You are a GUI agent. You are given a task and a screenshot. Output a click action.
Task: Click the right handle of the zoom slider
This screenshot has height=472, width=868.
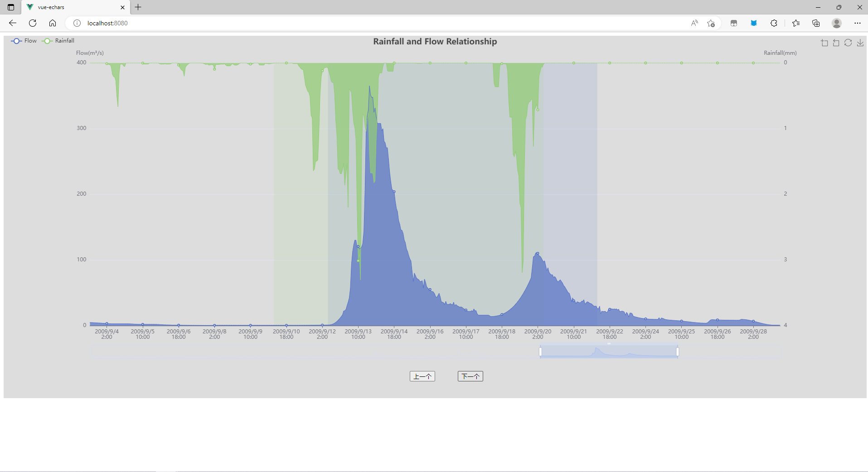click(x=678, y=352)
